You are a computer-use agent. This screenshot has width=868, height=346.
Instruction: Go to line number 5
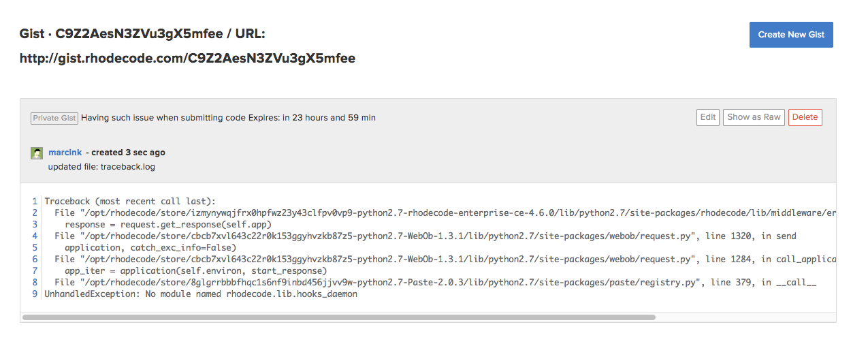tap(34, 248)
